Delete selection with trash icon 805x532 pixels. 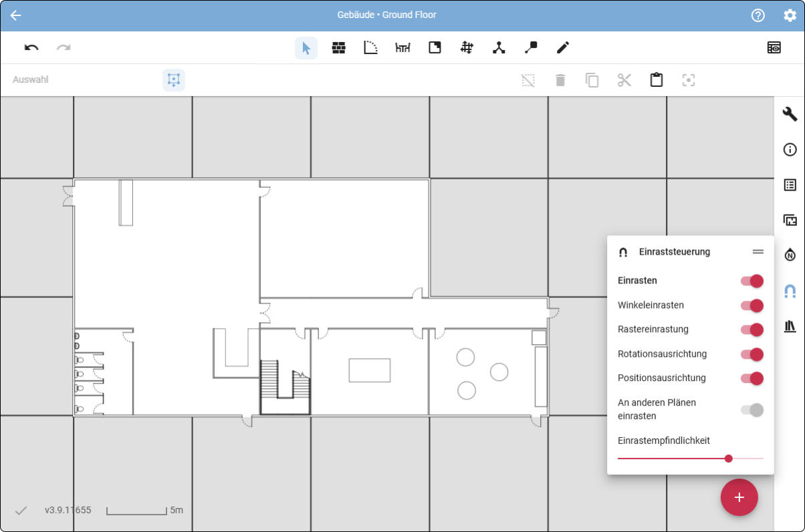click(x=560, y=80)
